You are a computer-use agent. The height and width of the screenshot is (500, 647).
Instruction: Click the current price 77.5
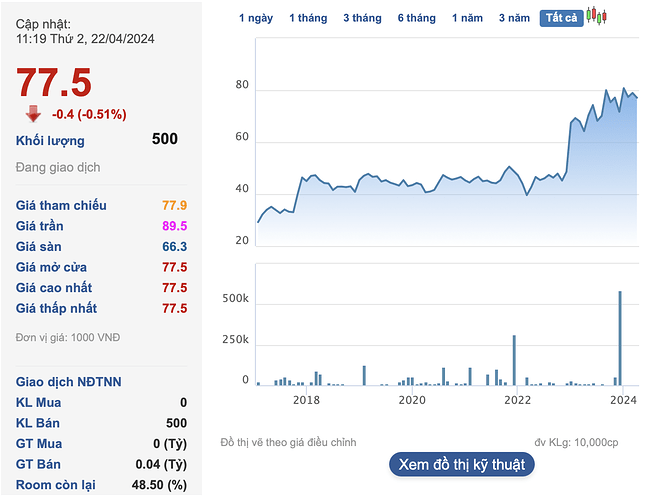click(54, 83)
